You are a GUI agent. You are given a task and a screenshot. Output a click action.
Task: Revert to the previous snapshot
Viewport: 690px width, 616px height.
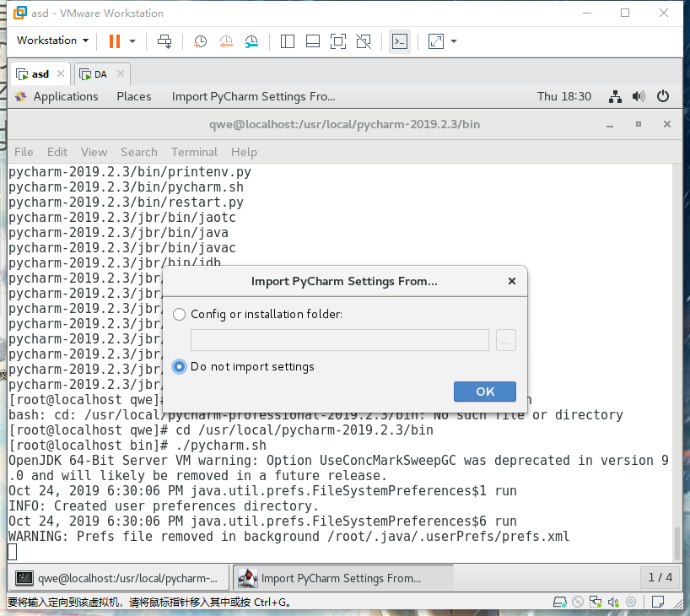point(226,41)
